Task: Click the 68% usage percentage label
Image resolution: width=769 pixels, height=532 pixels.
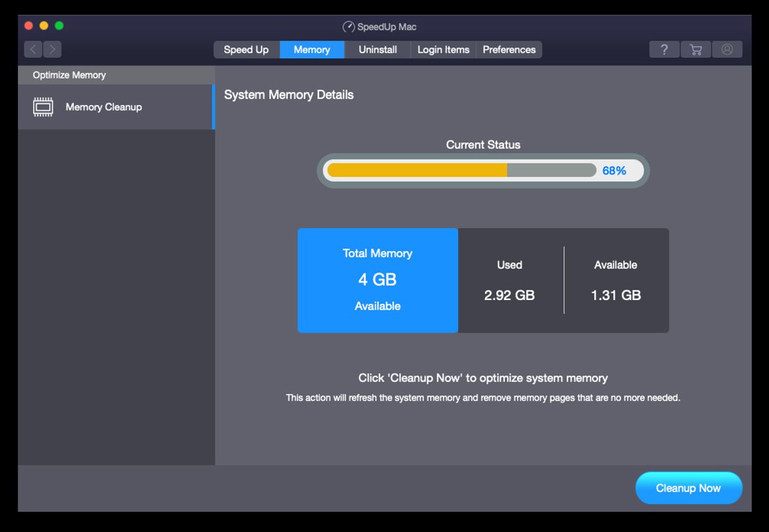Action: pyautogui.click(x=614, y=170)
